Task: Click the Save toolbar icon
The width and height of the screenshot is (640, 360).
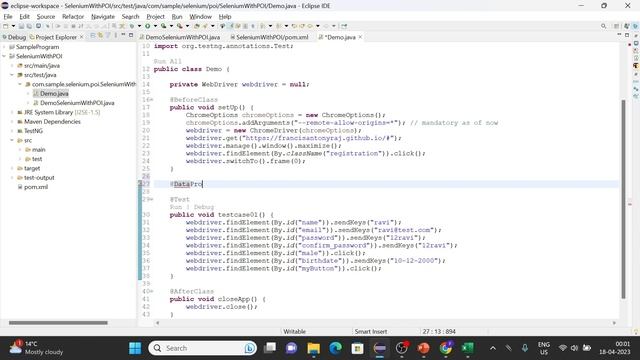Action: tap(21, 26)
